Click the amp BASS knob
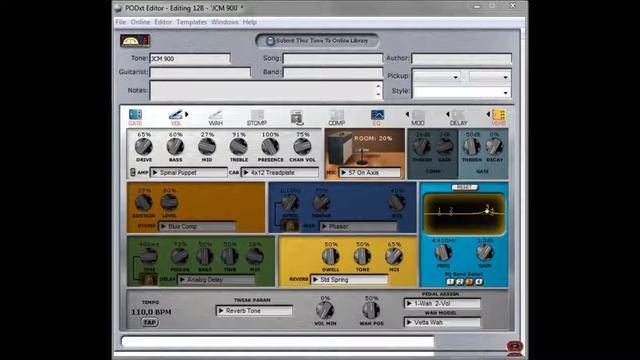Image resolution: width=640 pixels, height=360 pixels. (175, 147)
